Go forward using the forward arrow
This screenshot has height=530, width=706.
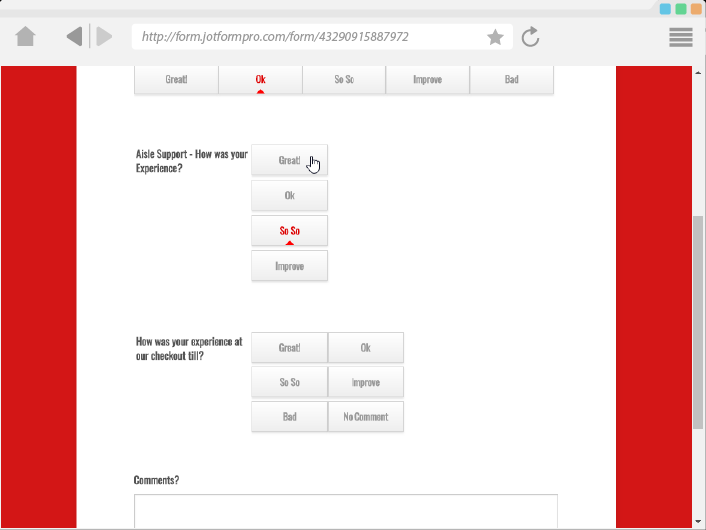coord(103,37)
